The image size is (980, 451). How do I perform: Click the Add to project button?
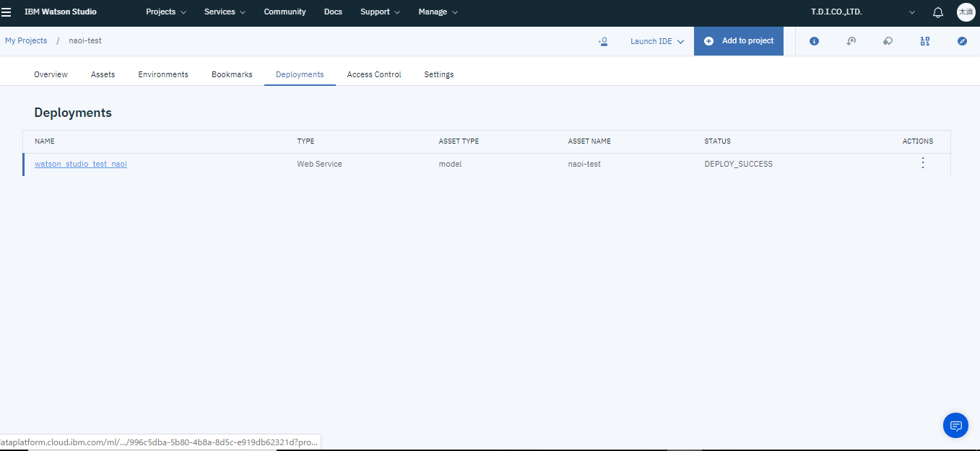click(x=739, y=41)
